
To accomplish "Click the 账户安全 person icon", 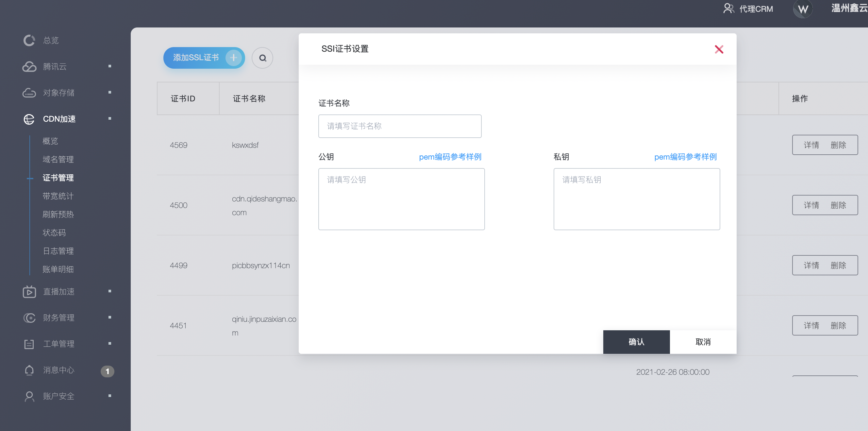I will 29,396.
